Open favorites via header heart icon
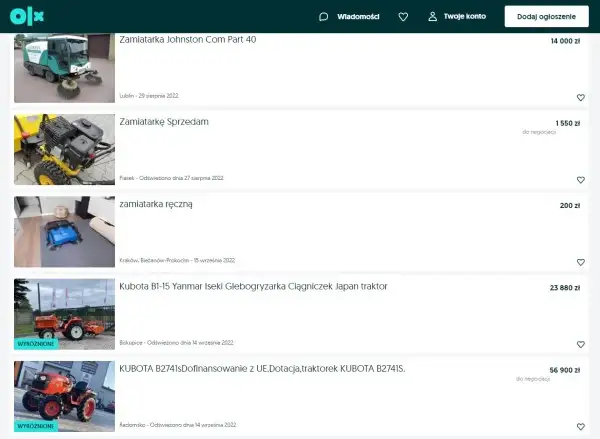Screen dimensions: 600x439 (403, 16)
